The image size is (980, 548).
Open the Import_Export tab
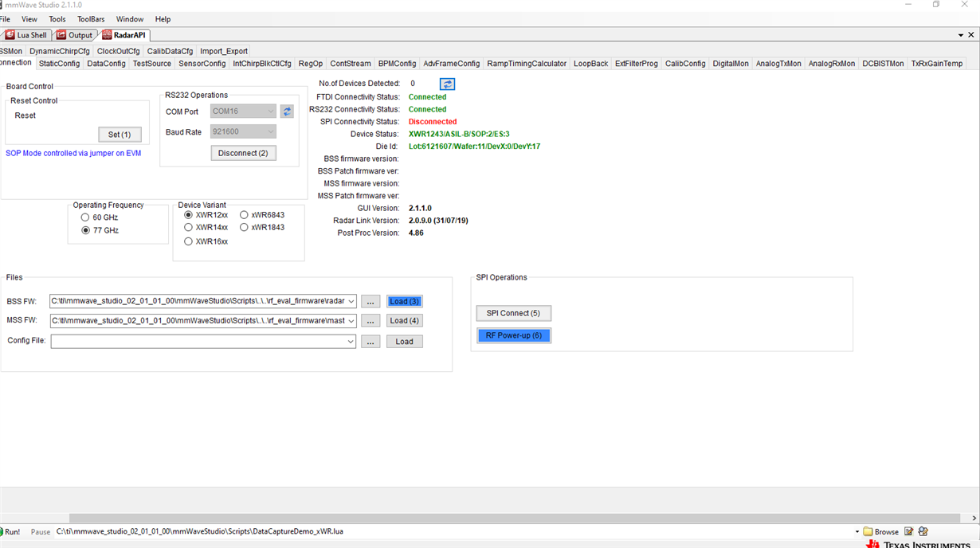click(x=224, y=51)
